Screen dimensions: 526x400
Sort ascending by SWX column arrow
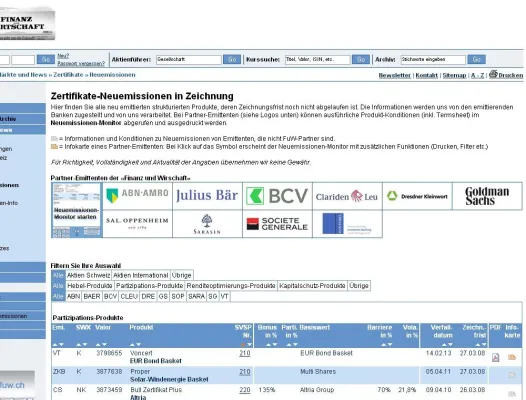78,344
